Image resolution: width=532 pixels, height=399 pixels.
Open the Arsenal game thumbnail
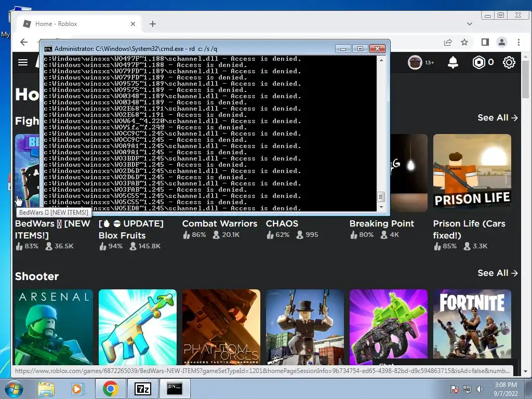tap(54, 327)
